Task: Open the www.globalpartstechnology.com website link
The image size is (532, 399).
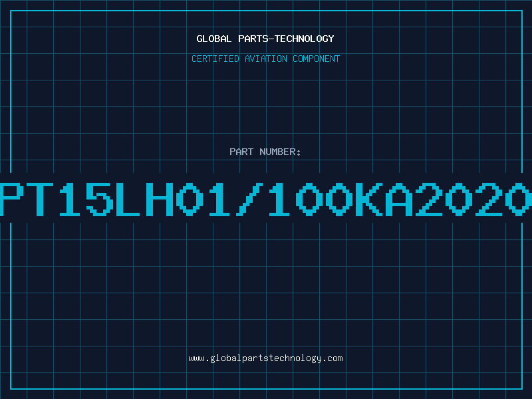Action: pos(265,358)
